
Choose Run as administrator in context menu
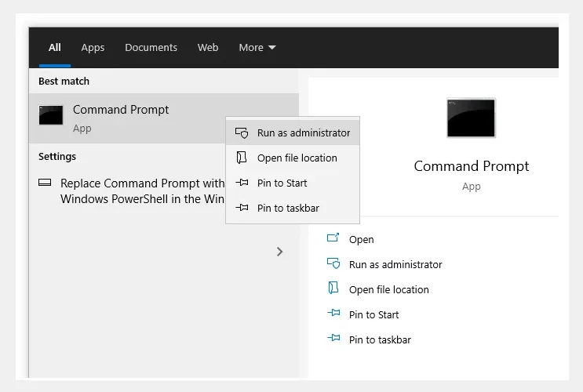293,132
